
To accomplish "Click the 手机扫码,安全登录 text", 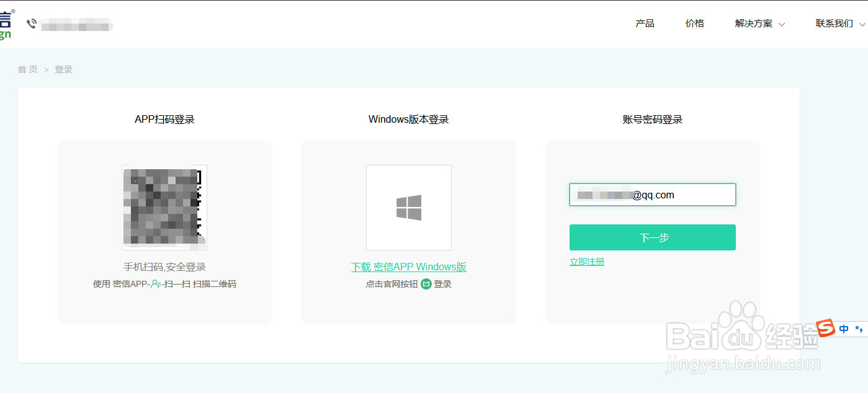I will (x=164, y=267).
